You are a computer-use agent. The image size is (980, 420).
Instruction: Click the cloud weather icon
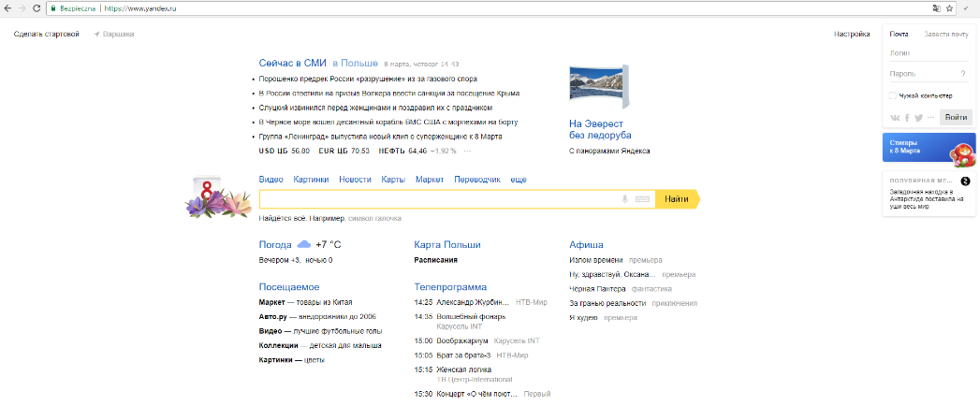pos(304,244)
